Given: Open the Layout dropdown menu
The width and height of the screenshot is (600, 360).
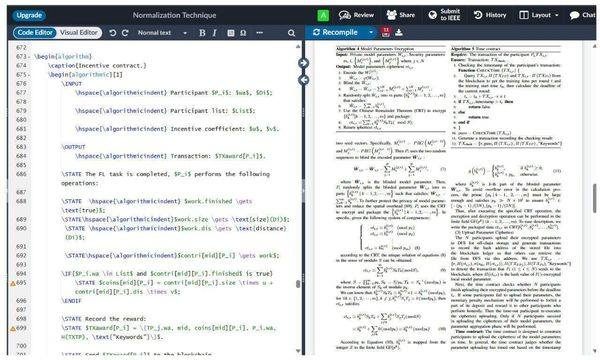Looking at the screenshot, I should [539, 15].
